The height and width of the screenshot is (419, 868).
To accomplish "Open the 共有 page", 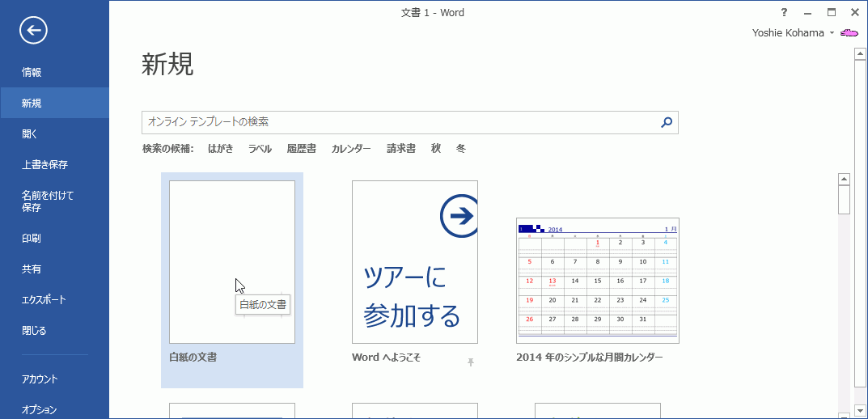I will coord(54,269).
